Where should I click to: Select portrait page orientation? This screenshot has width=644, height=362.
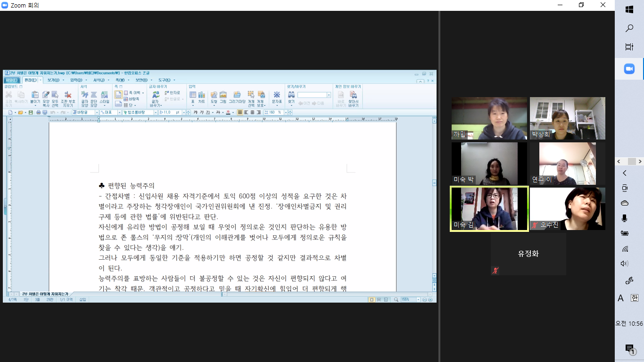point(118,95)
